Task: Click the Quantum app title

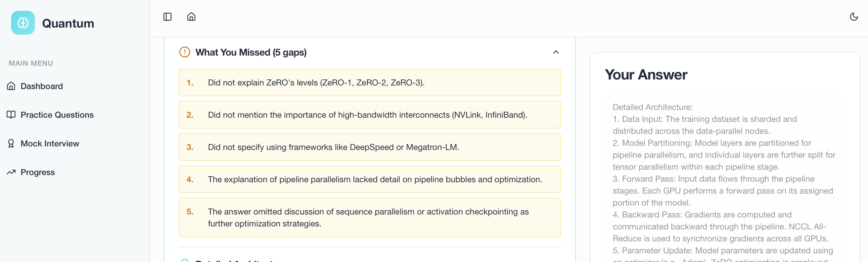Action: coord(68,23)
